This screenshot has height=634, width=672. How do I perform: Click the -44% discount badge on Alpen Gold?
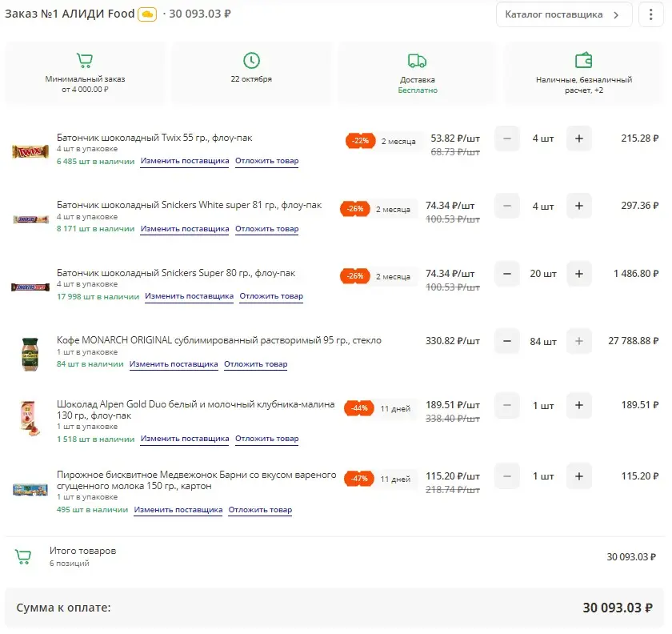point(358,408)
